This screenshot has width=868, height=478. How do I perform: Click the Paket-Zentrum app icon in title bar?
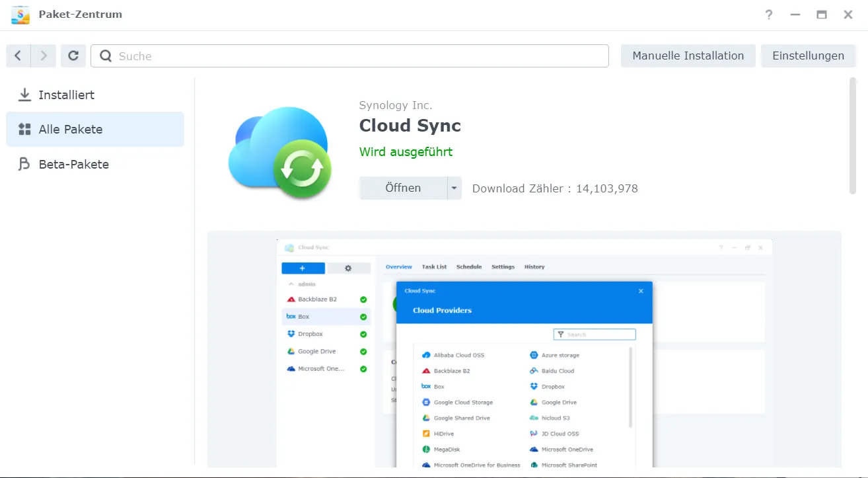(x=20, y=15)
